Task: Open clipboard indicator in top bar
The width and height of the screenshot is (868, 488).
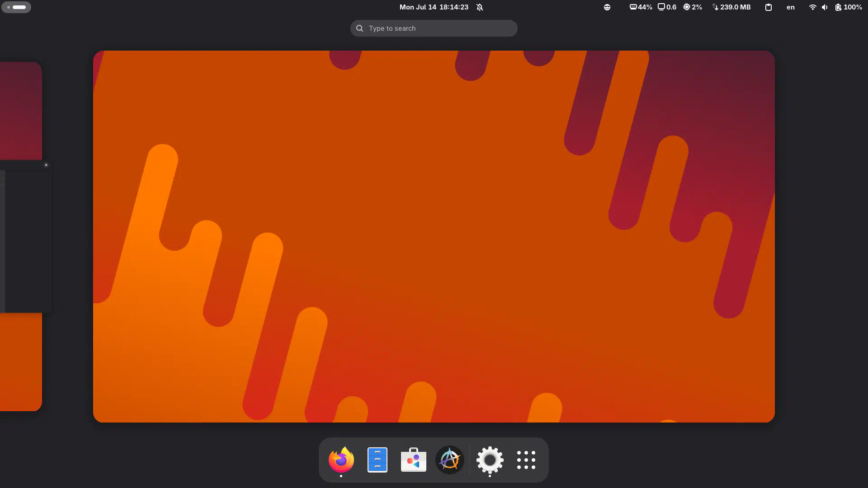Action: pos(768,7)
